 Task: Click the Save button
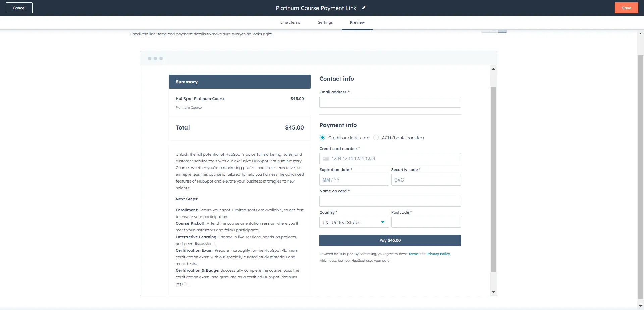627,8
